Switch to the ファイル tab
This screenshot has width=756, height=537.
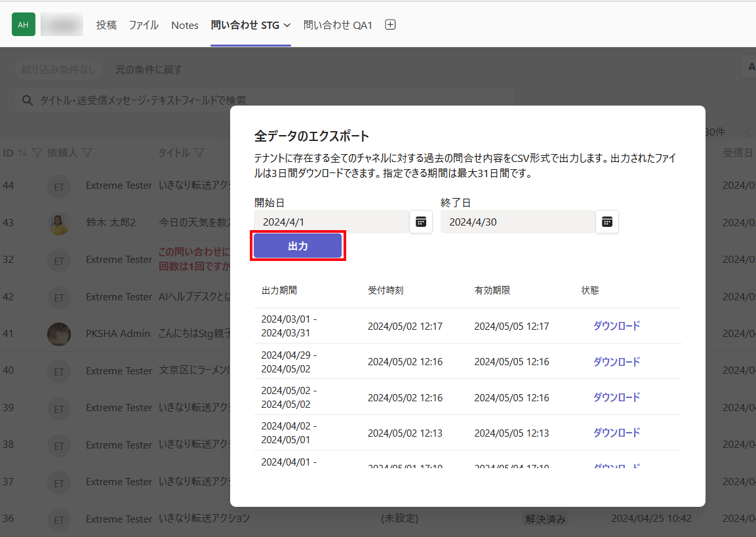[x=144, y=25]
